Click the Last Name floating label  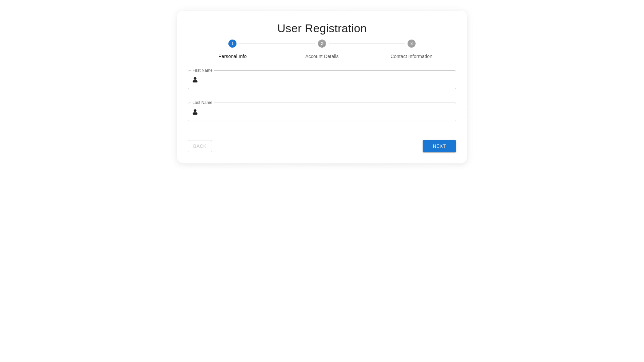pyautogui.click(x=202, y=103)
